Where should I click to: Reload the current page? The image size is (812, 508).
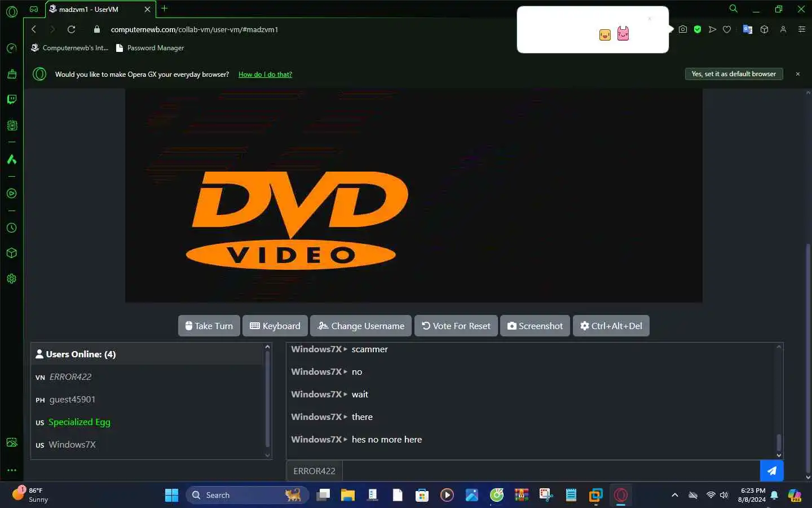point(71,29)
